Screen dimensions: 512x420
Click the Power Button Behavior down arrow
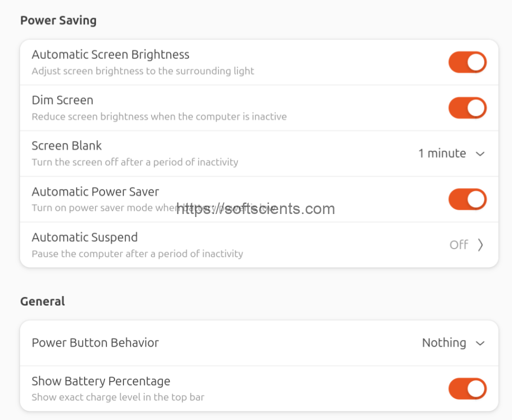pyautogui.click(x=480, y=343)
